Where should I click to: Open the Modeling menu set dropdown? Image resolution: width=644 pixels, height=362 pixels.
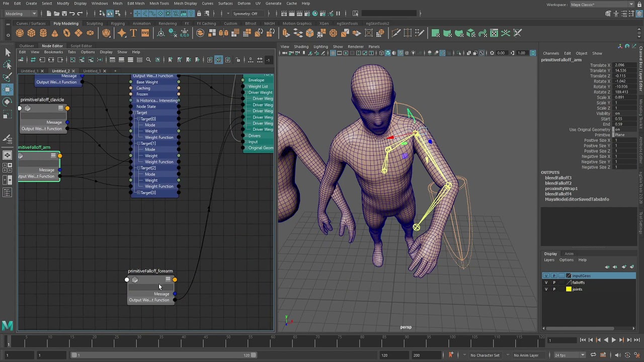22,14
